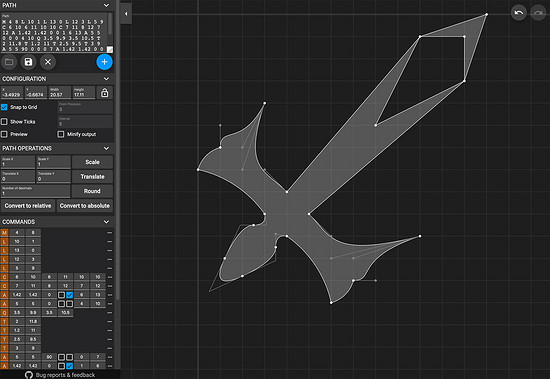Click the Scale button
550x379 pixels.
(x=92, y=162)
